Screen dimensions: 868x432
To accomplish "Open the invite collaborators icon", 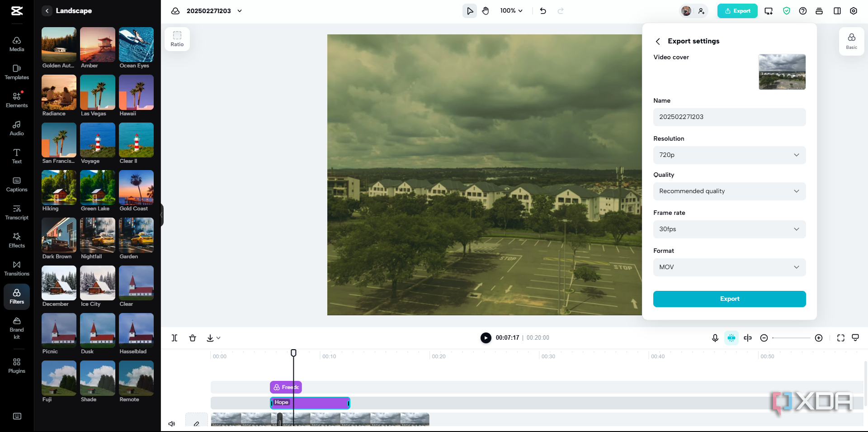I will [x=701, y=11].
